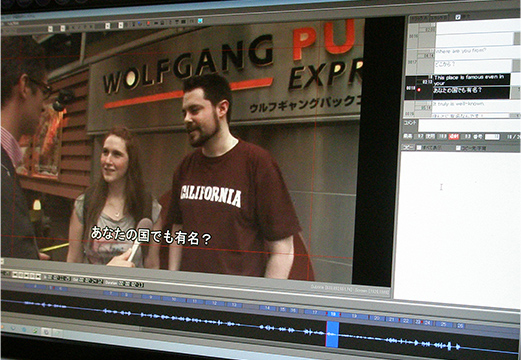Toggle the コピー先字幕 checkbox
521x360 pixels.
(x=458, y=148)
